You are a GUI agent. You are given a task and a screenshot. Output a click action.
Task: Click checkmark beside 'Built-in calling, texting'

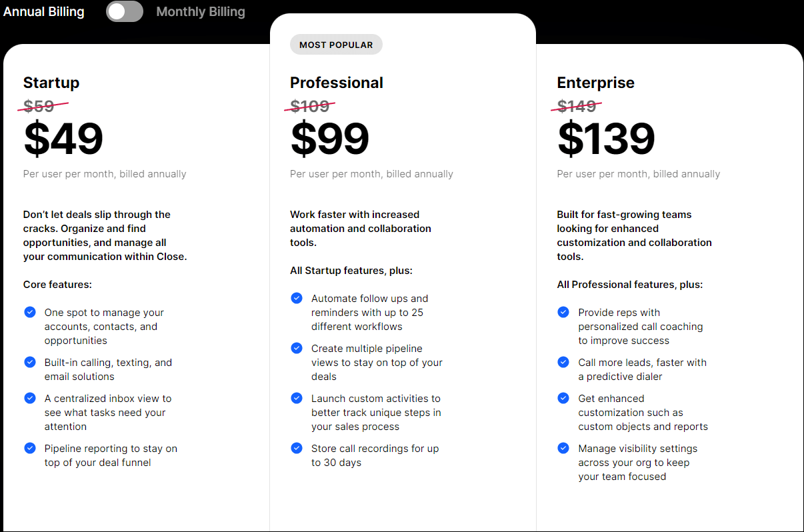point(30,362)
